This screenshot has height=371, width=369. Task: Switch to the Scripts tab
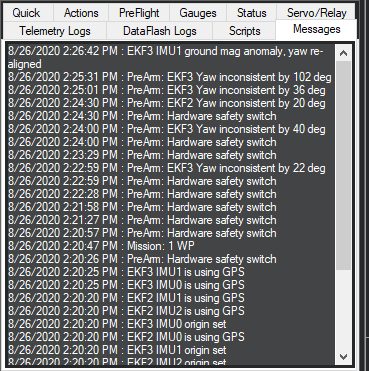[244, 31]
